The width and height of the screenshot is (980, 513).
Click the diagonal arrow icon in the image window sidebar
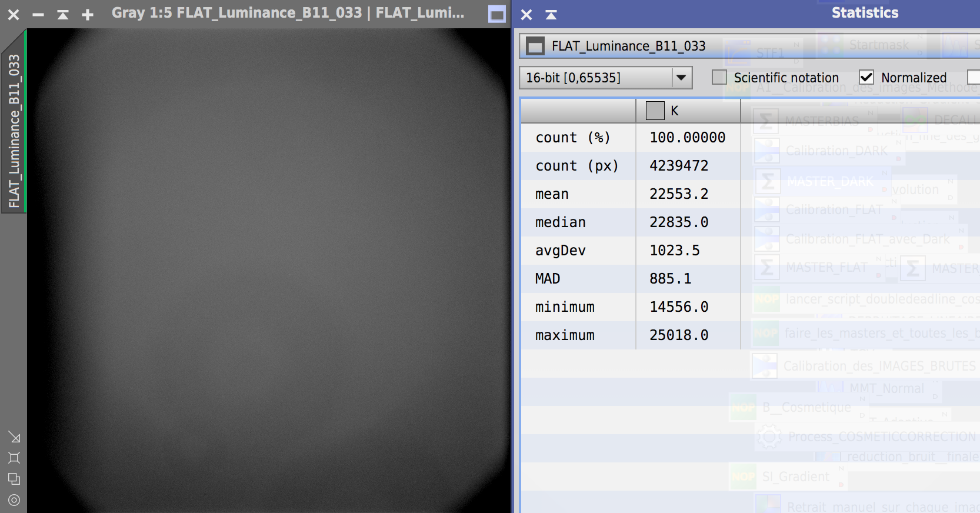(14, 437)
